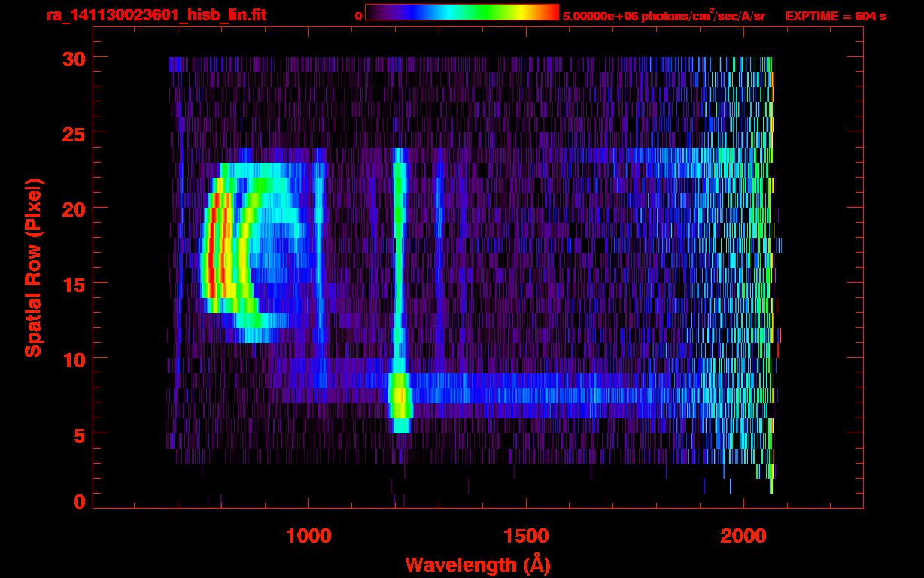Screen dimensions: 924x578
Task: Click the Spatial Row (Pixel) axis title
Action: coord(33,268)
